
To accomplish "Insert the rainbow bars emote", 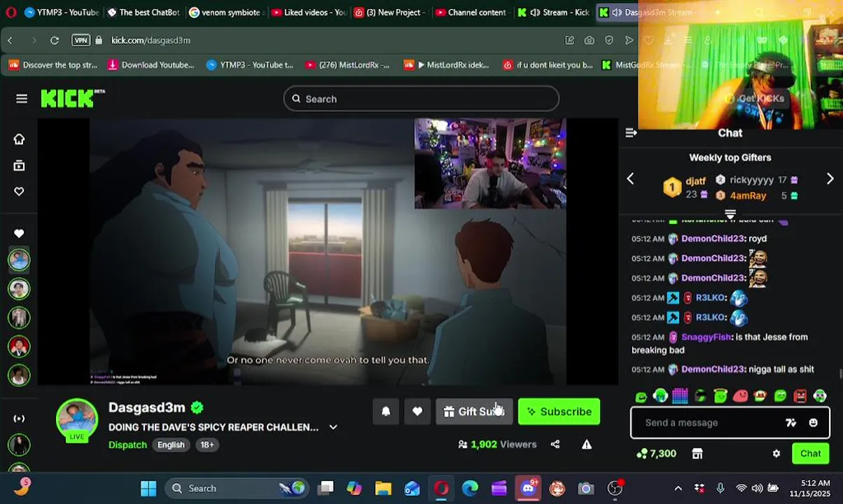I will click(x=680, y=396).
